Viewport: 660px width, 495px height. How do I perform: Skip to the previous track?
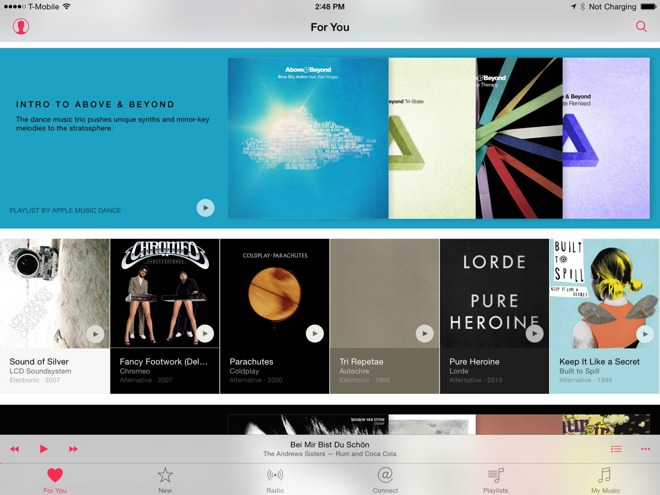15,449
